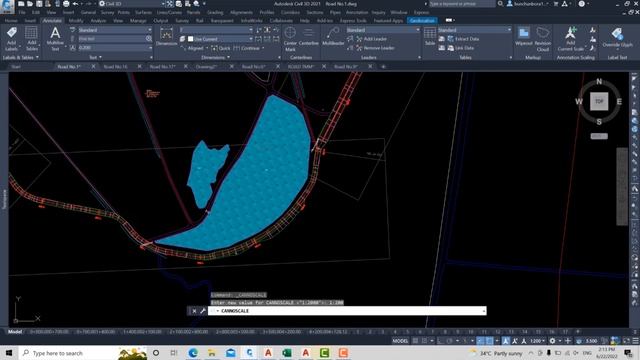The image size is (640, 360).
Task: Switch to the Road No.16 drawing tab
Action: pos(115,67)
